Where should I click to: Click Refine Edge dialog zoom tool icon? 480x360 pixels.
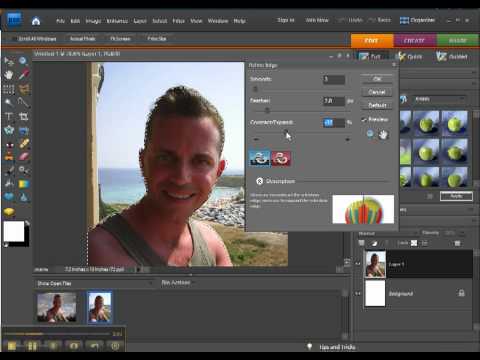[x=370, y=134]
